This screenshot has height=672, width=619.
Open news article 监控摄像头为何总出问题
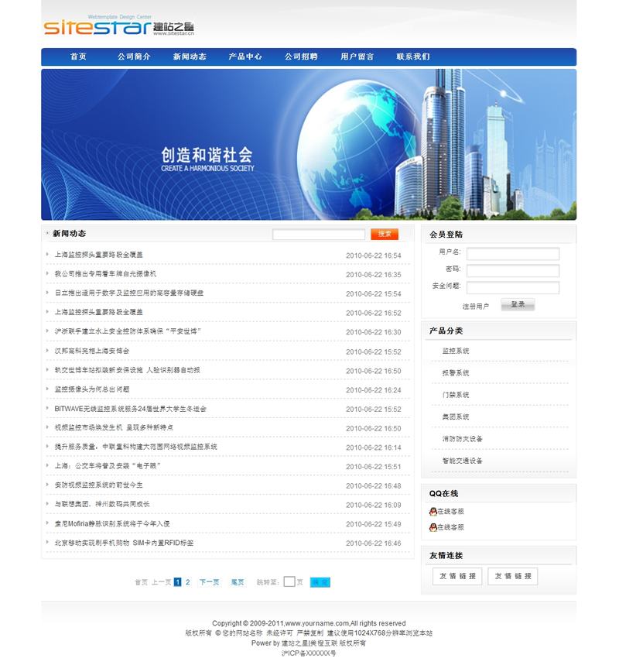click(92, 389)
